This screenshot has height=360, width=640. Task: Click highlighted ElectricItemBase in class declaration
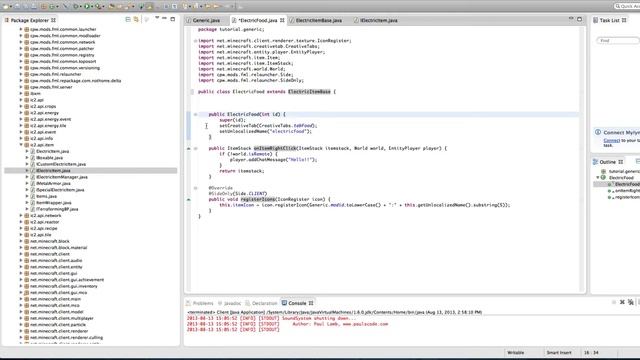pos(309,92)
